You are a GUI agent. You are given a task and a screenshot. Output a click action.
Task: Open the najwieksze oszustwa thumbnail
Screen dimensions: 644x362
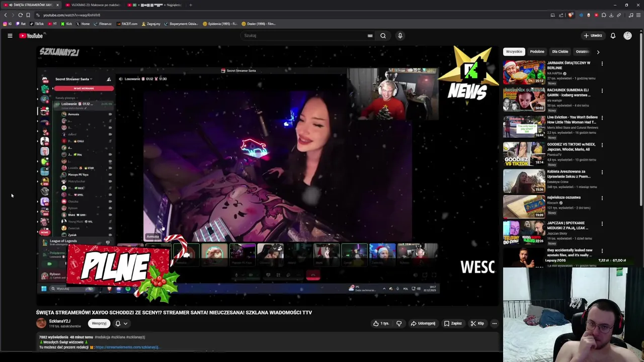pyautogui.click(x=524, y=206)
